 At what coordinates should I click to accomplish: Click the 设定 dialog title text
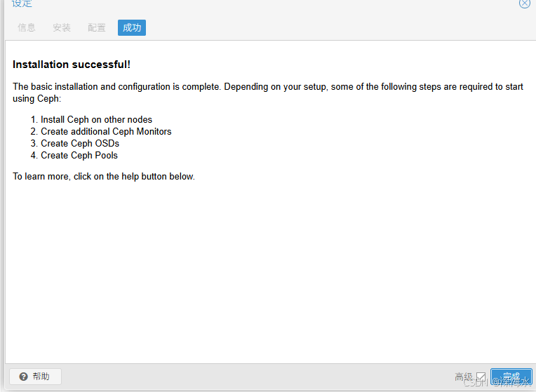pos(22,4)
